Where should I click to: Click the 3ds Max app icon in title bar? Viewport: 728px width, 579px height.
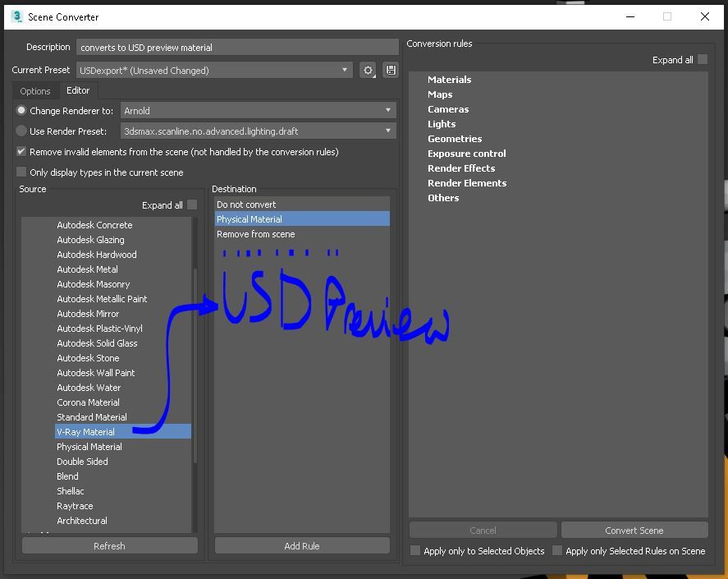tap(16, 16)
